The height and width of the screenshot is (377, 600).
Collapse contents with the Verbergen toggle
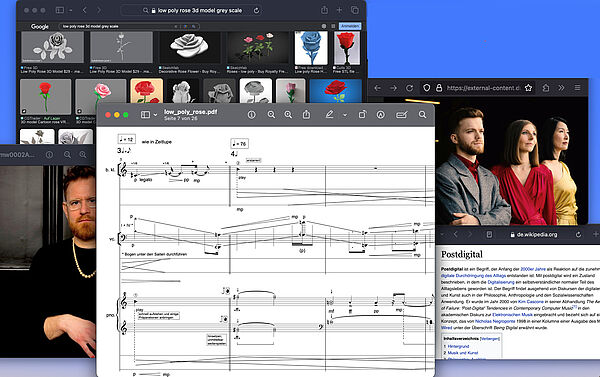point(490,339)
